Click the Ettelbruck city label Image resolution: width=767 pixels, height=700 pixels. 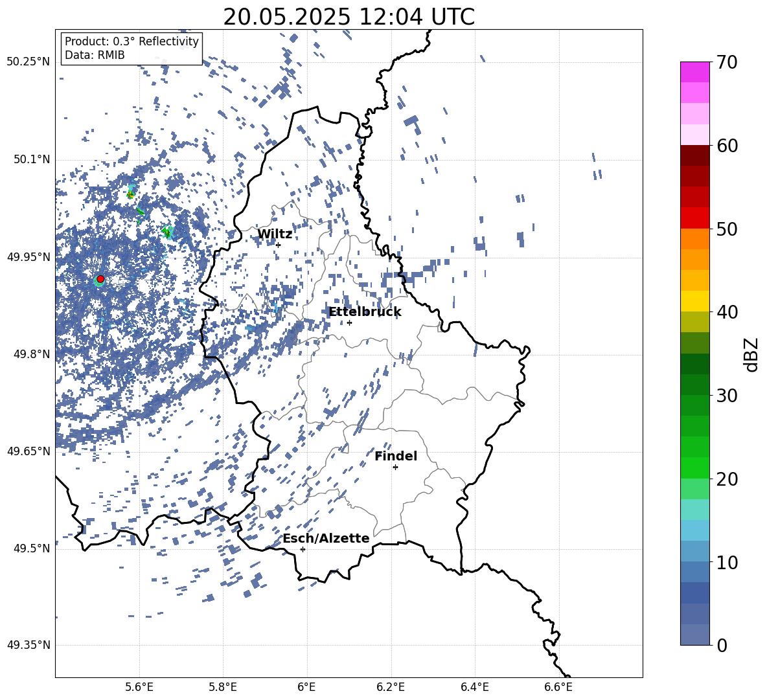click(x=365, y=312)
